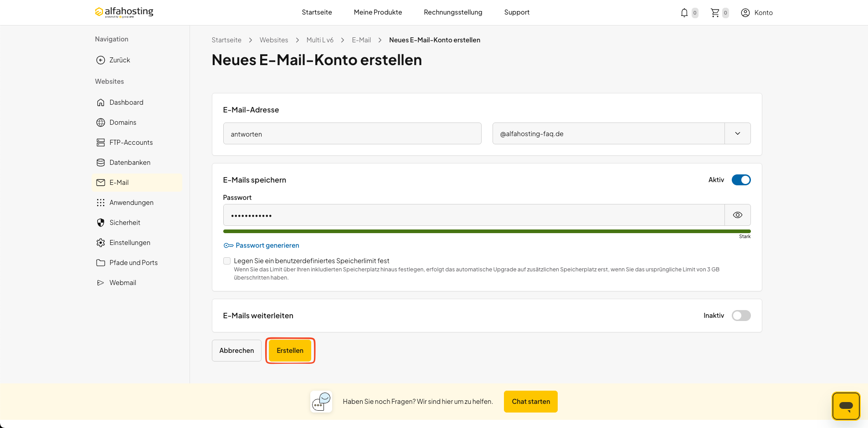Image resolution: width=868 pixels, height=428 pixels.
Task: Select Sicherheit in the sidebar
Action: (137, 223)
